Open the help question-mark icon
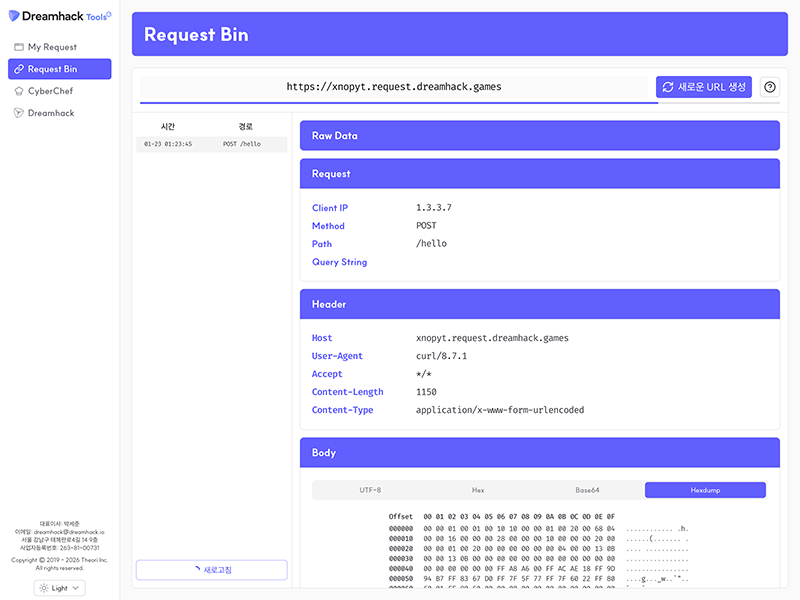The height and width of the screenshot is (600, 800). (770, 87)
